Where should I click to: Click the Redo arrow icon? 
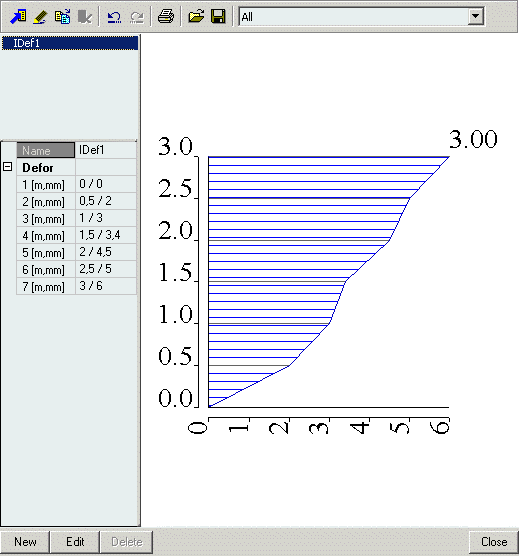[136, 17]
